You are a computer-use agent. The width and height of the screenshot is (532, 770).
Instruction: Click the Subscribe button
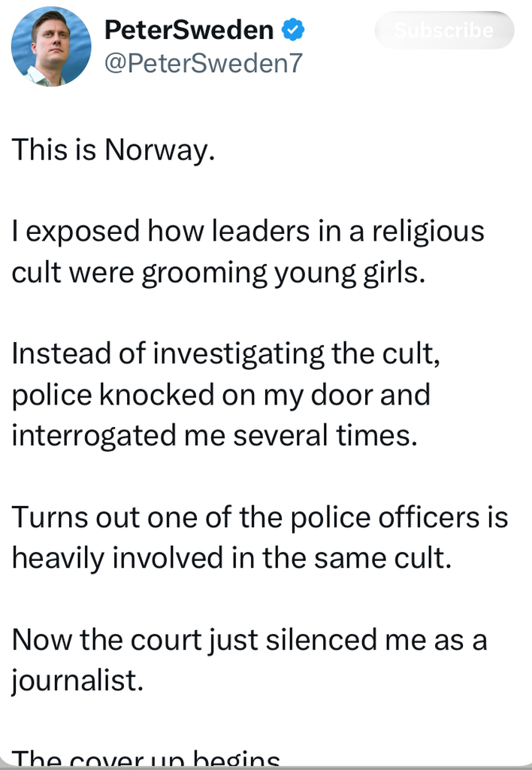click(444, 31)
